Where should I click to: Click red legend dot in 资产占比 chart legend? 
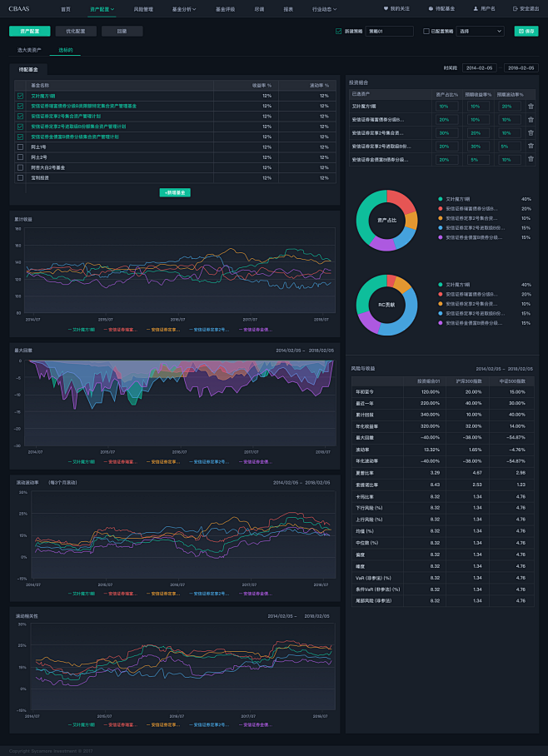pyautogui.click(x=441, y=208)
